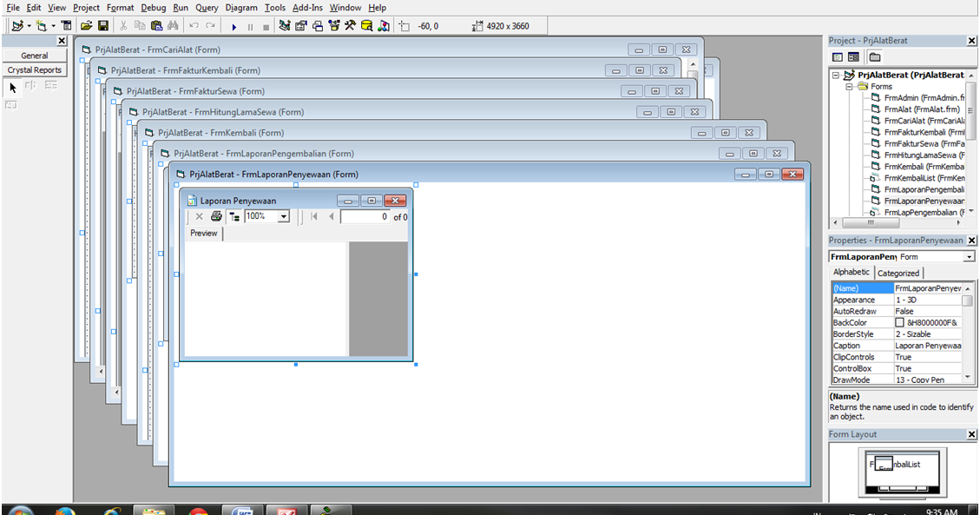Click the View Code icon in Project Explorer
Viewport: 980px width, 515px height.
coord(837,56)
